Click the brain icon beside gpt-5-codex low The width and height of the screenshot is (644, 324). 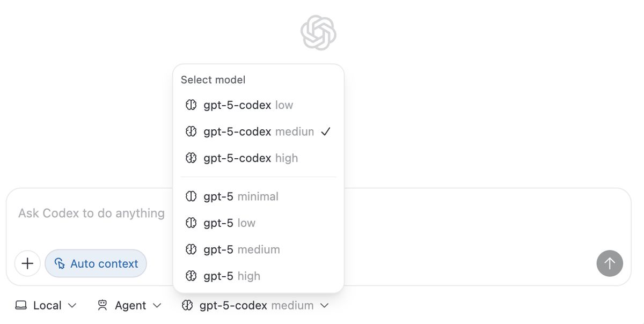pyautogui.click(x=191, y=105)
